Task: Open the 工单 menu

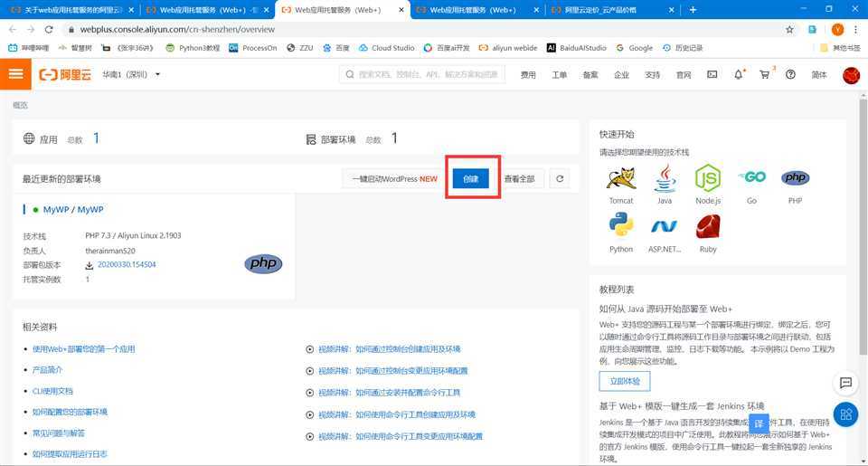Action: point(559,75)
